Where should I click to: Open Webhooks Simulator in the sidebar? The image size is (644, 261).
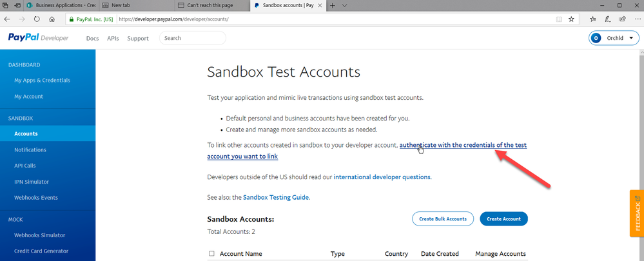pyautogui.click(x=39, y=235)
